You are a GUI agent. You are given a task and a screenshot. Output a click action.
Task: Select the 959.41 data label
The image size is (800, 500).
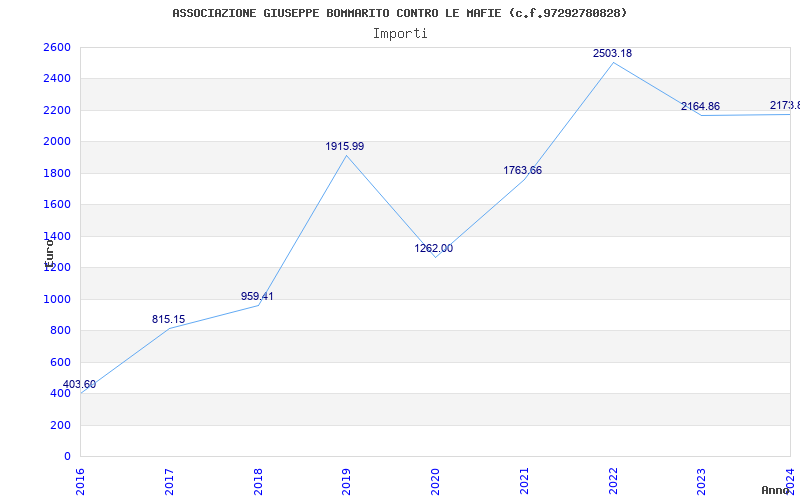[x=257, y=296]
